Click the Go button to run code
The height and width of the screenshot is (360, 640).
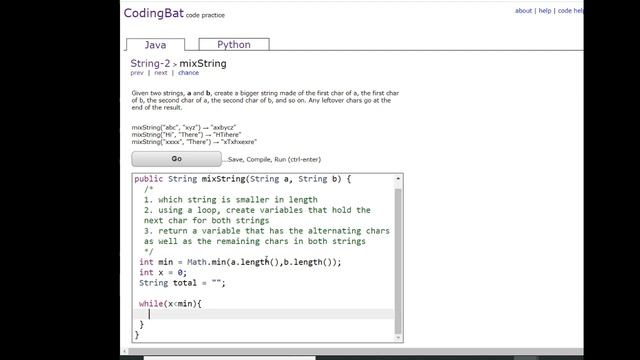(x=176, y=159)
